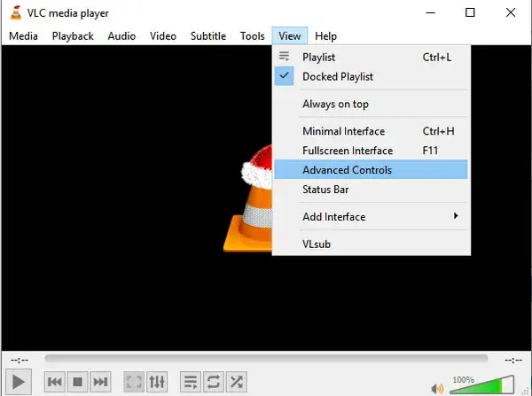Enable Advanced Controls
The height and width of the screenshot is (396, 532).
pyautogui.click(x=371, y=169)
